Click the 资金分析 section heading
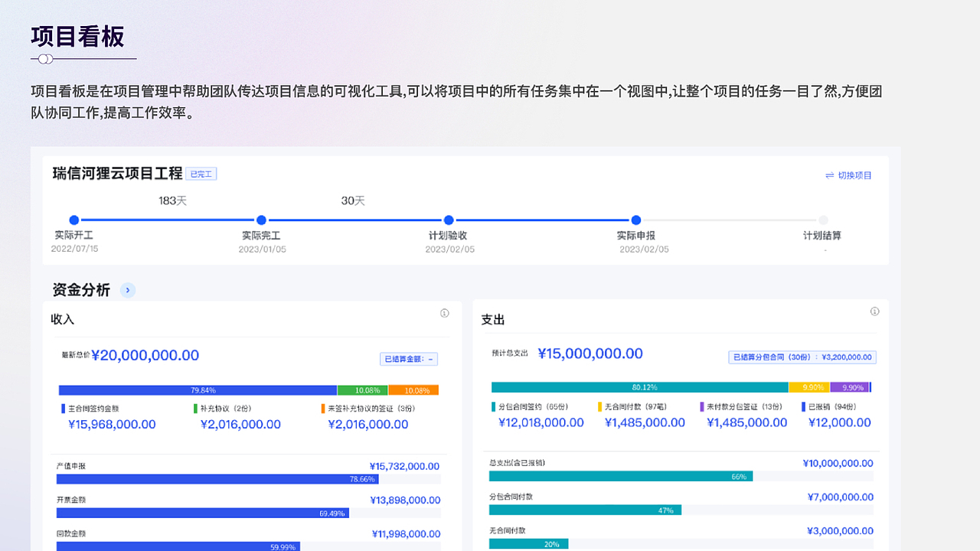The height and width of the screenshot is (551, 980). (81, 290)
